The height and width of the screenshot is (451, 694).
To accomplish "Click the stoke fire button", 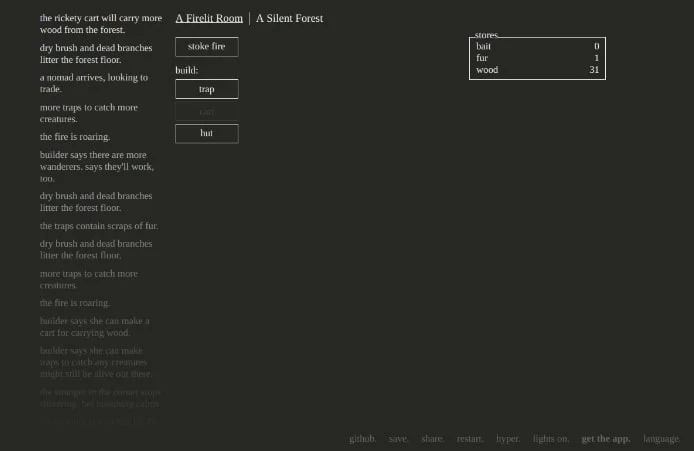I will (x=207, y=47).
